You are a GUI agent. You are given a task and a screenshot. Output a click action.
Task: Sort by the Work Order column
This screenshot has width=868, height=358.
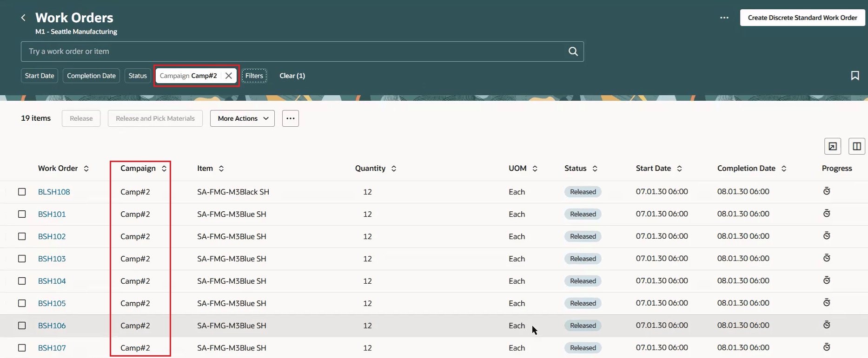point(86,169)
